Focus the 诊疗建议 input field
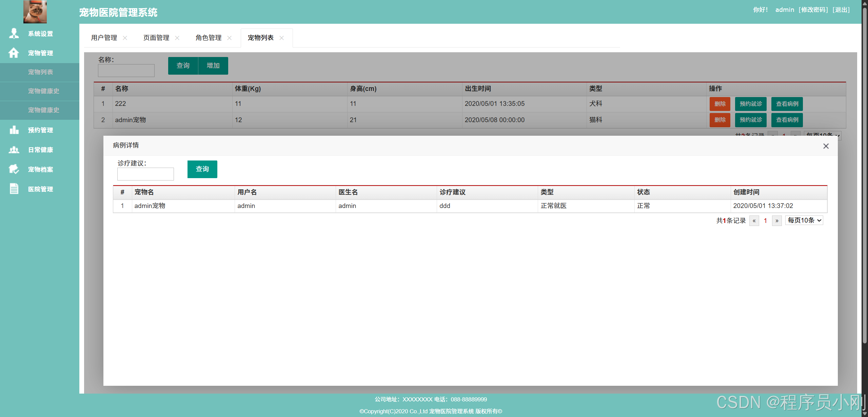Image resolution: width=868 pixels, height=417 pixels. tap(145, 174)
